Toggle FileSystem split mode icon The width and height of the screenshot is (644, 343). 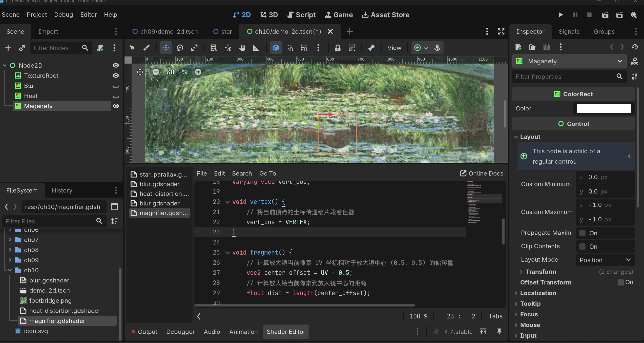pos(114,207)
